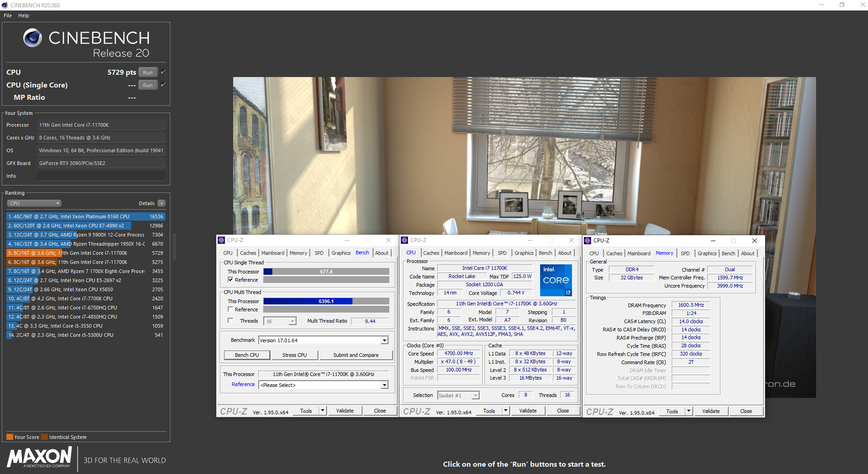Click the multi thread 6396.1 score bar

(x=326, y=301)
